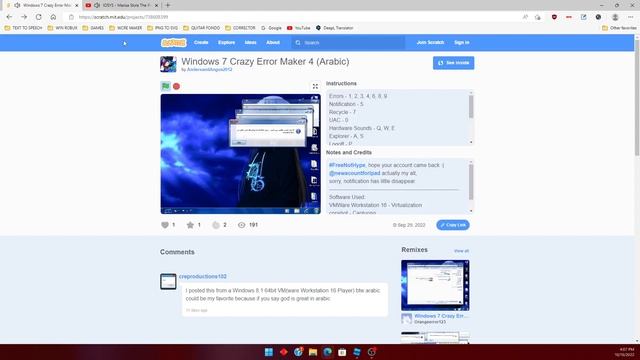Click the Scratch search field
Screen dimensions: 640x360
point(348,42)
